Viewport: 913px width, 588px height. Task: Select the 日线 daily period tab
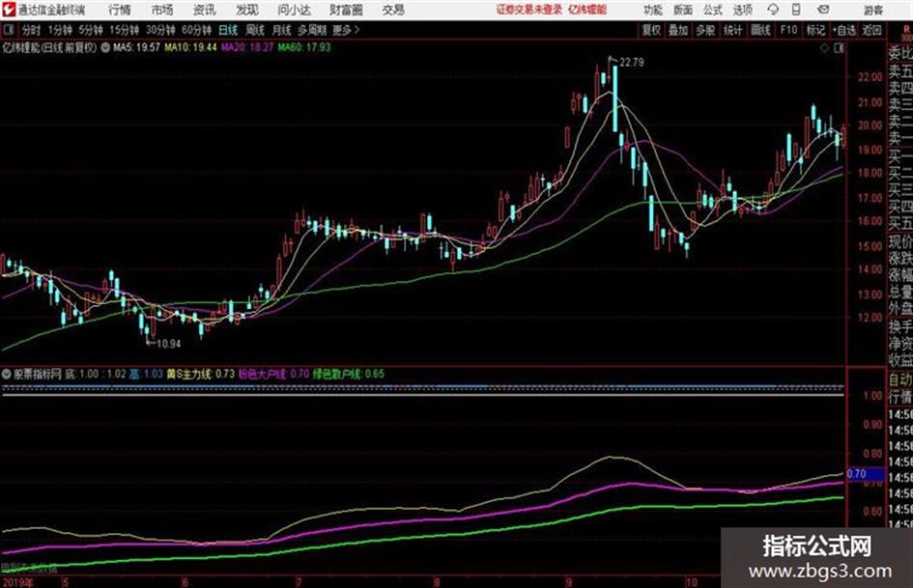[228, 30]
